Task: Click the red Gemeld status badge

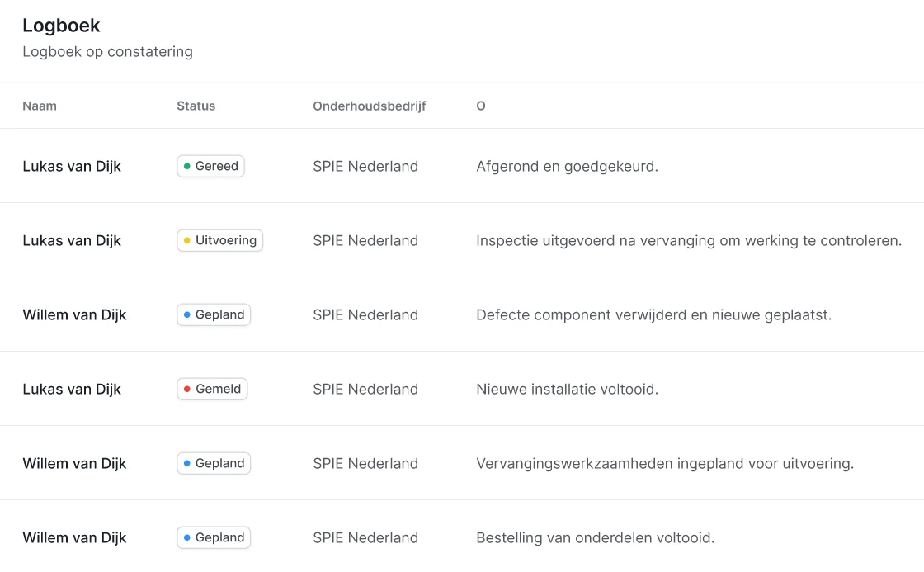Action: coord(212,389)
